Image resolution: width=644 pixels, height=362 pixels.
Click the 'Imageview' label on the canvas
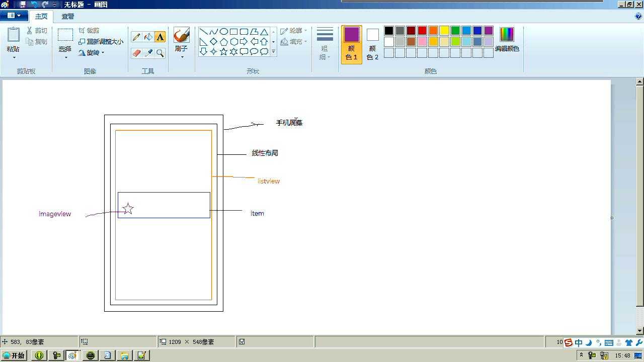(x=55, y=214)
